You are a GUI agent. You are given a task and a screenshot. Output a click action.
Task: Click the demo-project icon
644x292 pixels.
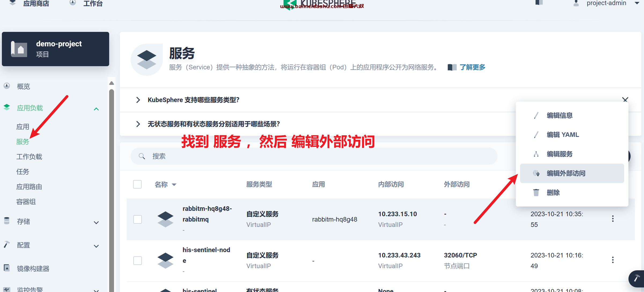pyautogui.click(x=19, y=49)
